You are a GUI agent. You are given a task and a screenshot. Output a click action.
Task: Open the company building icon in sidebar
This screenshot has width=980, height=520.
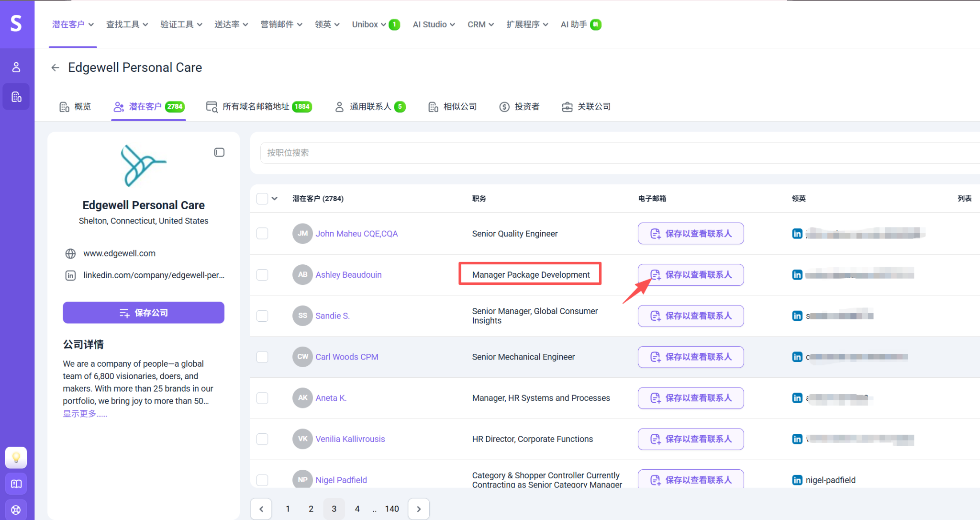[16, 97]
